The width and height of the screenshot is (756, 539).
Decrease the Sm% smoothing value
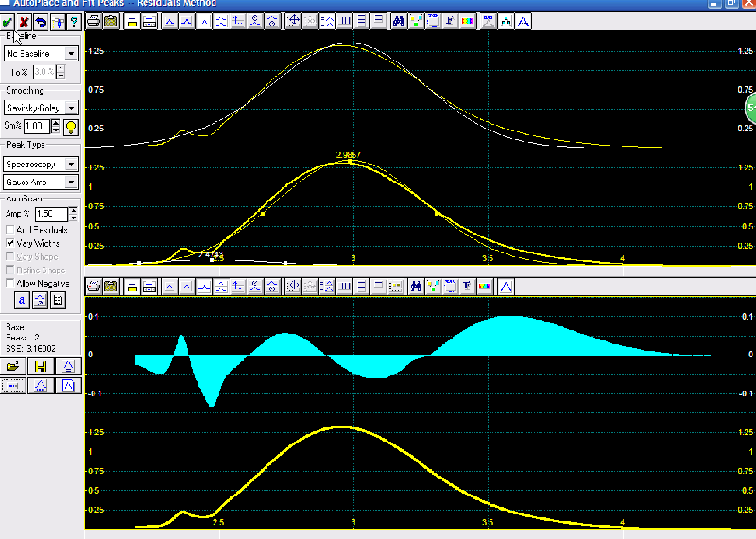click(56, 130)
